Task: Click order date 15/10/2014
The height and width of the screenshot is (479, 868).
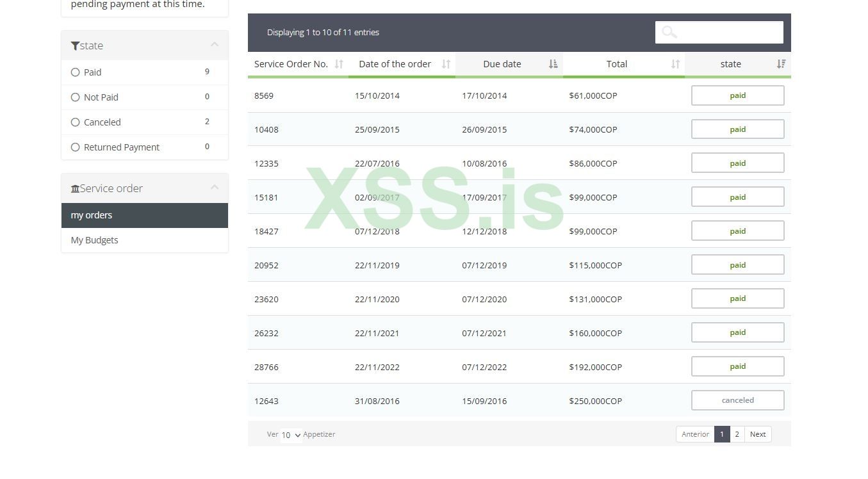Action: [377, 96]
